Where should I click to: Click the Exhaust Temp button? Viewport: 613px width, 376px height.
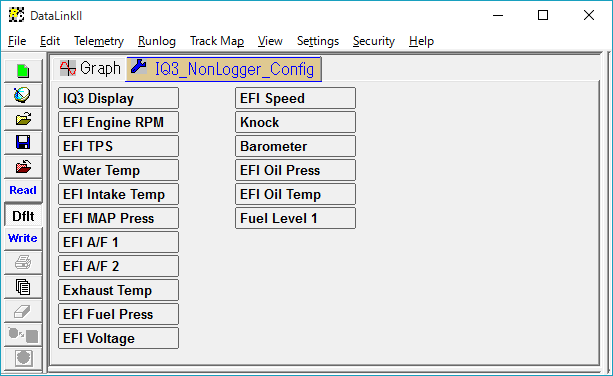tap(118, 290)
